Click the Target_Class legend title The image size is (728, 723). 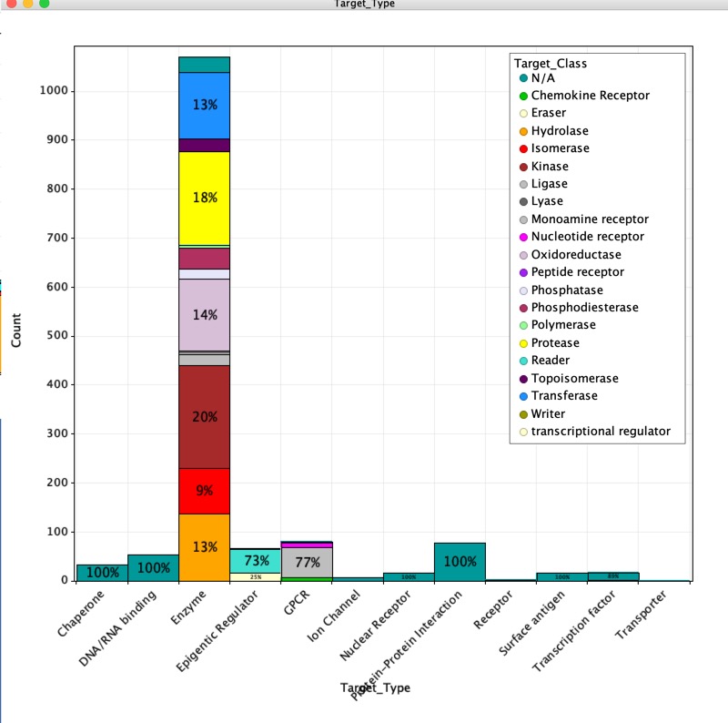[x=551, y=64]
